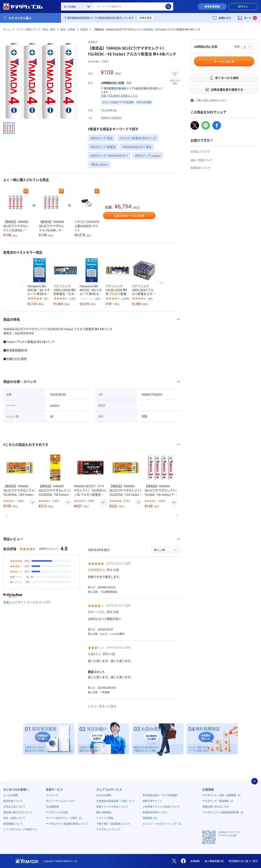Click the 電池・充電器 breadcrumb
Screen dimensions: 261x868
click(67, 29)
